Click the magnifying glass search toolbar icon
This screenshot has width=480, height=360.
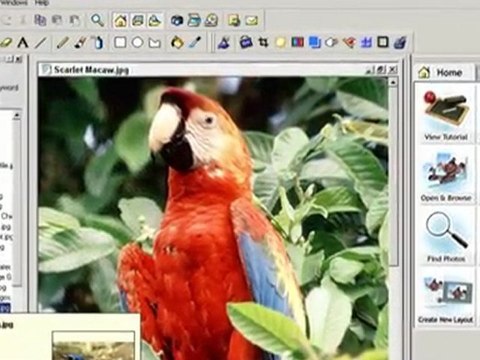(97, 21)
